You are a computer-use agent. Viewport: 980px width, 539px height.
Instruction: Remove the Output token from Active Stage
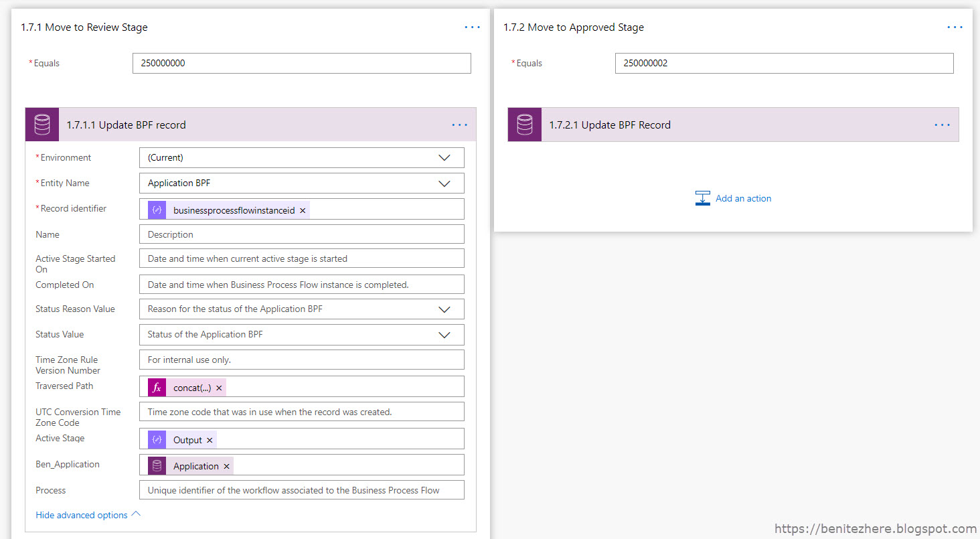208,439
